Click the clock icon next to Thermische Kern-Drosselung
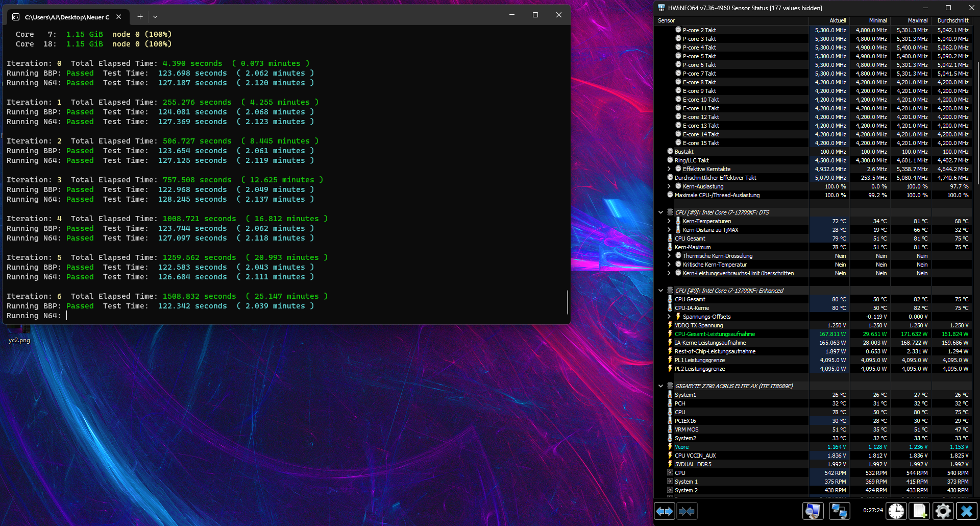 pyautogui.click(x=678, y=255)
